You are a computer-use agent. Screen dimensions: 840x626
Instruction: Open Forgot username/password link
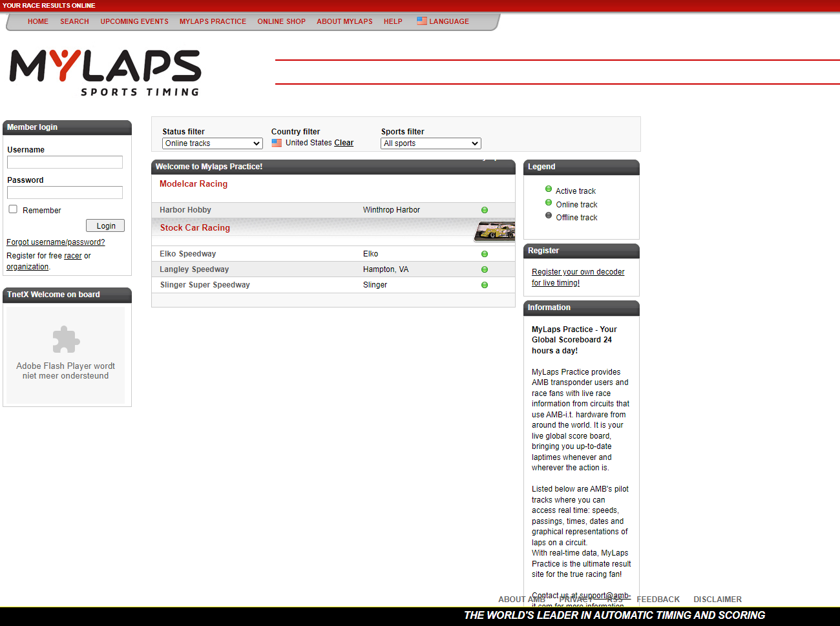pos(56,242)
